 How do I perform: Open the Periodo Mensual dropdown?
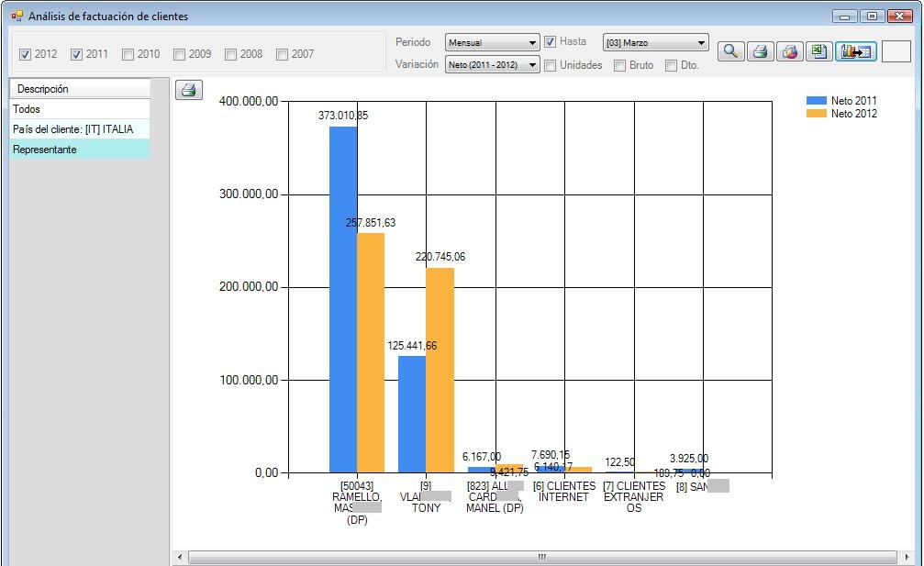coord(493,43)
